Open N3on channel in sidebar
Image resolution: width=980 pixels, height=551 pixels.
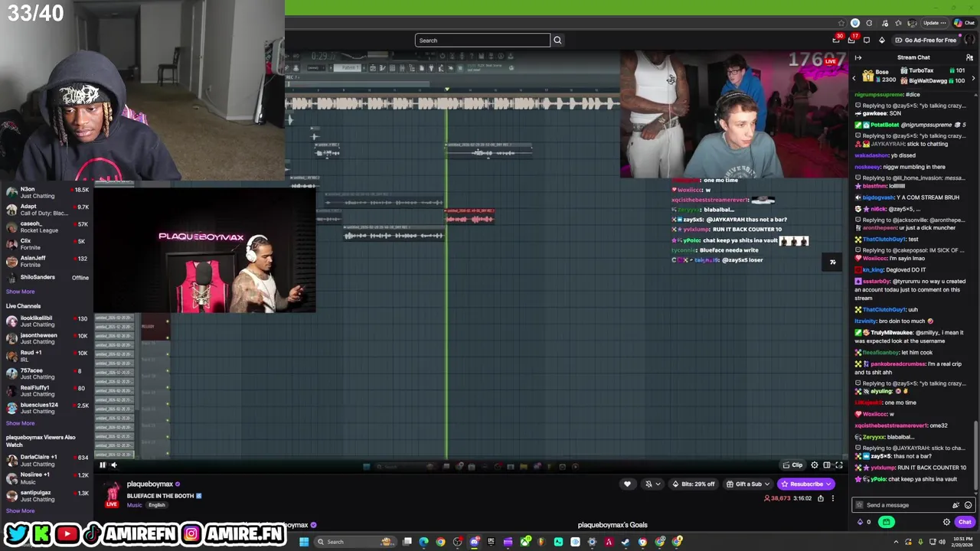[x=47, y=192]
